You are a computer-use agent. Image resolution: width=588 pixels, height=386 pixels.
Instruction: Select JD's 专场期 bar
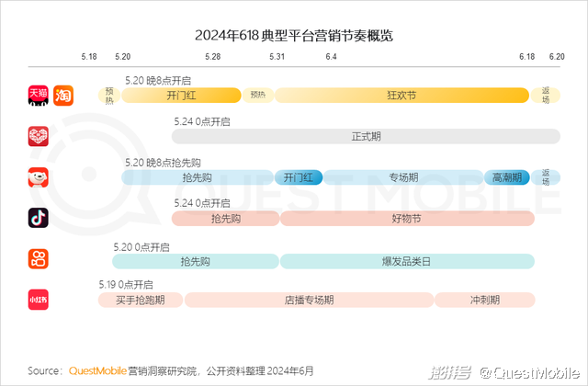403,177
